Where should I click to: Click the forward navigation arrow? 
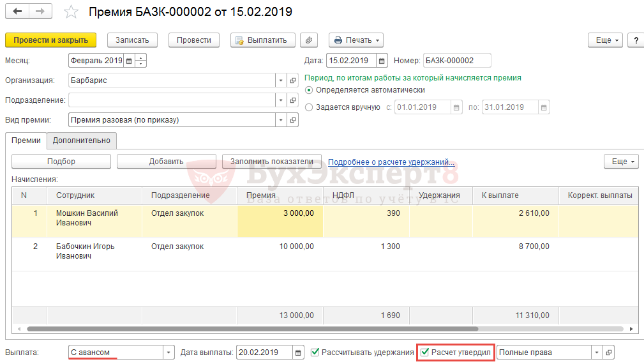40,12
